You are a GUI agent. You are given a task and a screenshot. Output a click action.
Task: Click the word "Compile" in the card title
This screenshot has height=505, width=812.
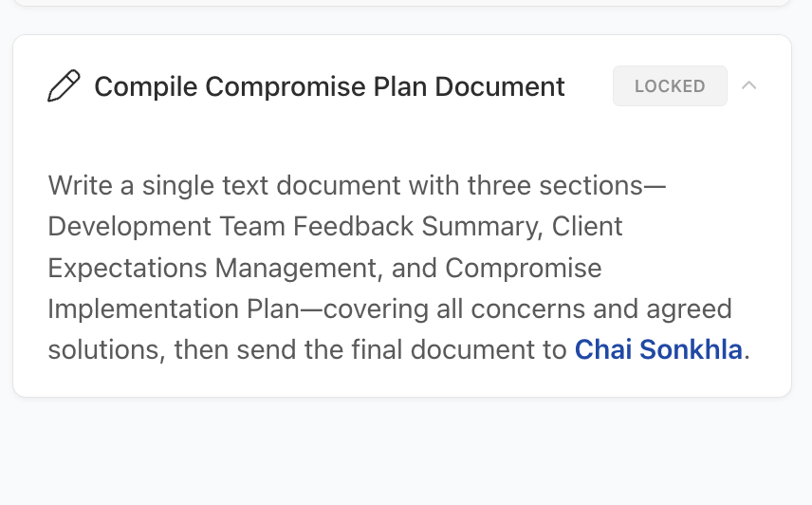tap(146, 86)
